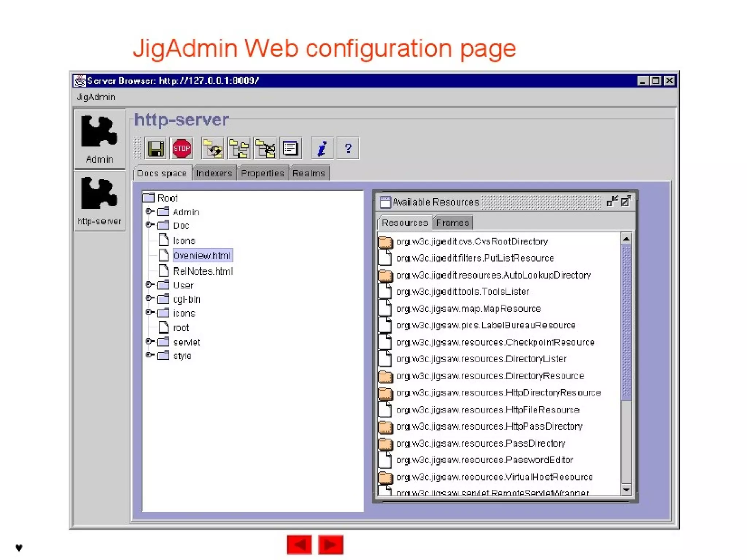
Task: Switch to the Frames tab
Action: point(453,223)
